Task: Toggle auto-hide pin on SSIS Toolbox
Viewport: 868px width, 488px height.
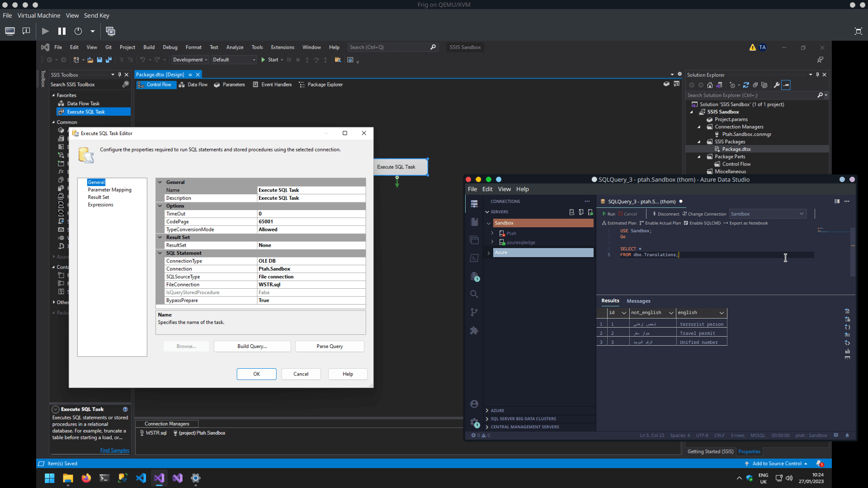Action: click(119, 75)
